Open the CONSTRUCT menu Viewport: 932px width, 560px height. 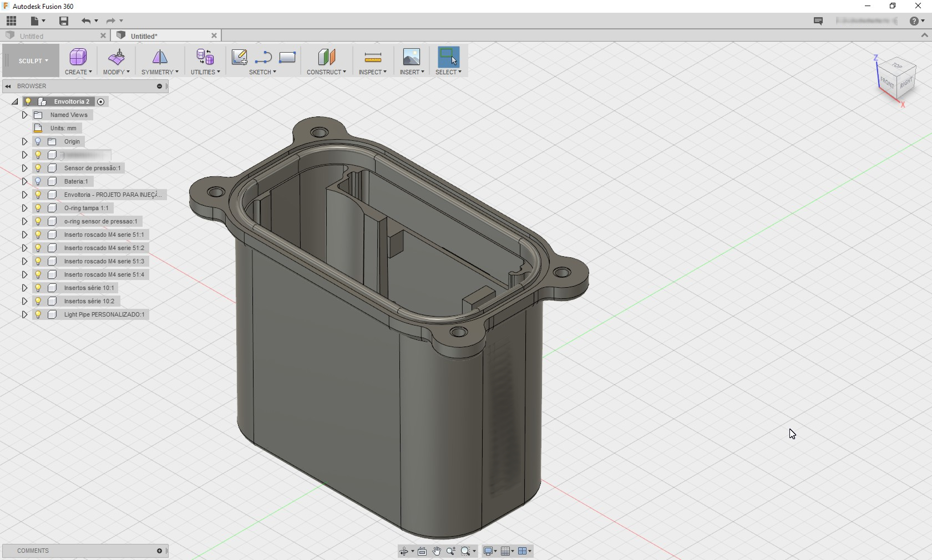tap(326, 72)
